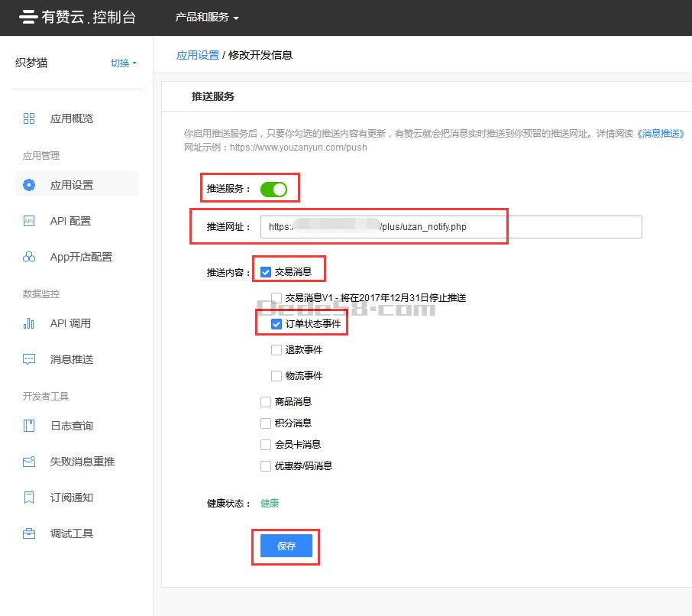Check the 物流事件 checkbox
Screen dimensions: 692x616
276,376
